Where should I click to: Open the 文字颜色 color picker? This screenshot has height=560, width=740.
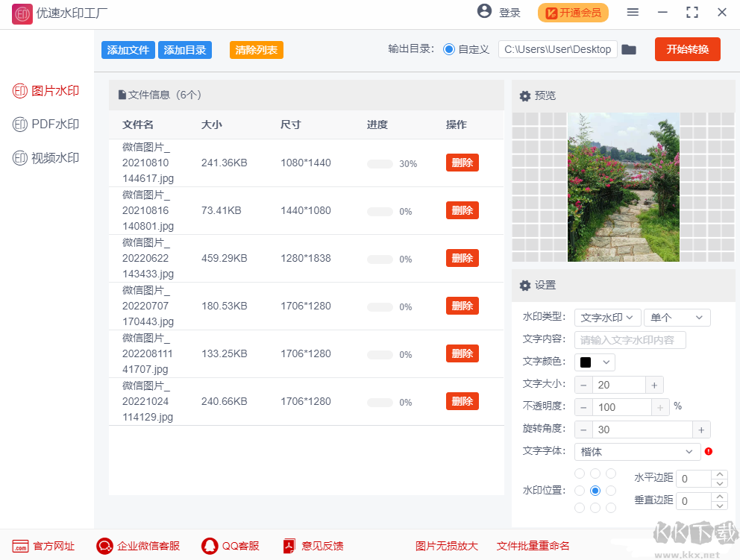click(595, 362)
